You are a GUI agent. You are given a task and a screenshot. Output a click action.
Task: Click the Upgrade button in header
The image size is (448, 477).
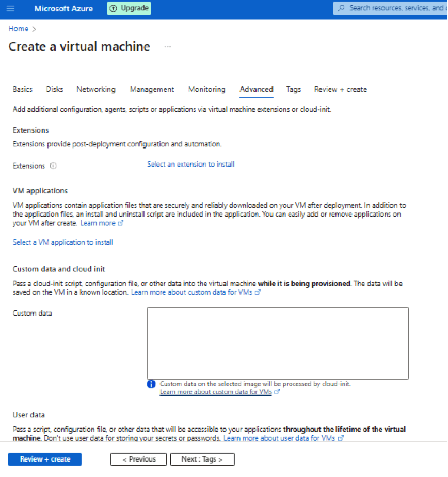pos(129,8)
